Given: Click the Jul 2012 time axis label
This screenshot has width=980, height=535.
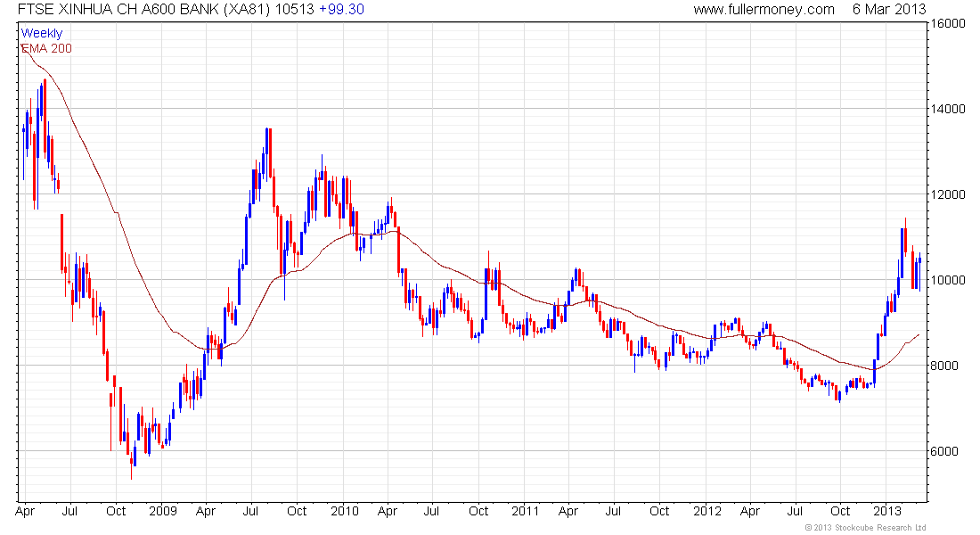Looking at the screenshot, I should coord(795,511).
